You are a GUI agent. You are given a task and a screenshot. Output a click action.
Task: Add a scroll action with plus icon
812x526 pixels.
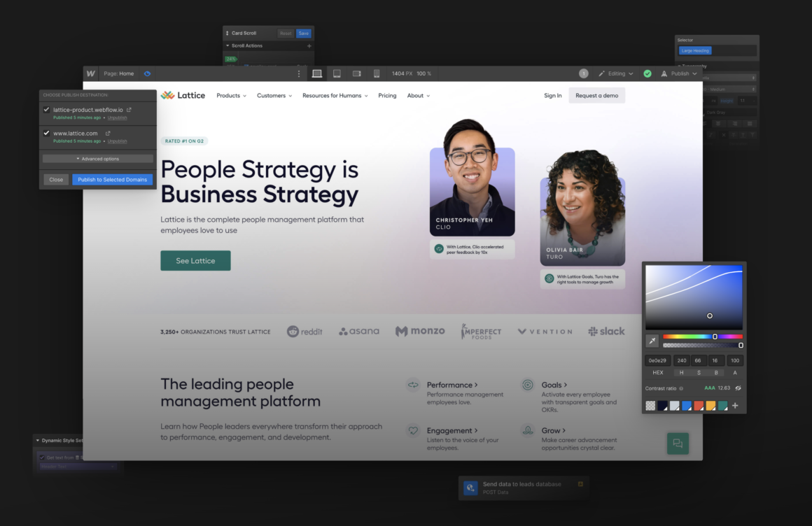tap(309, 45)
